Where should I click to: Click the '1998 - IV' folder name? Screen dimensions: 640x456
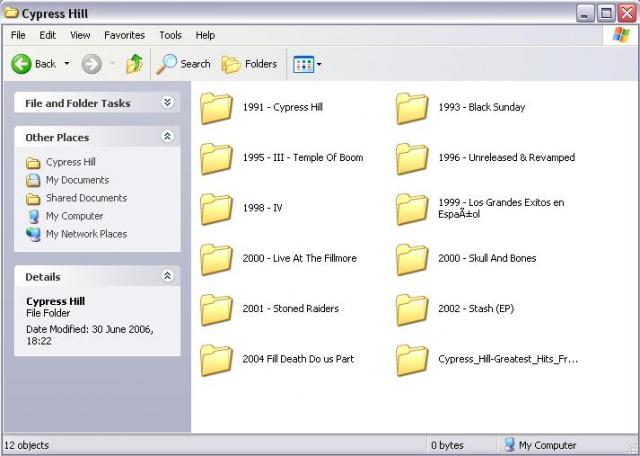(262, 208)
